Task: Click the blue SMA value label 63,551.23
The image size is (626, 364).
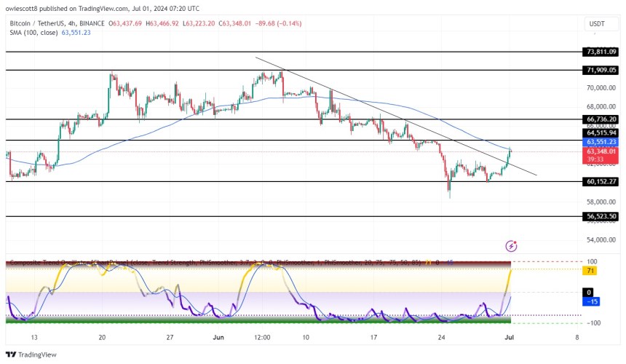Action: [601, 142]
